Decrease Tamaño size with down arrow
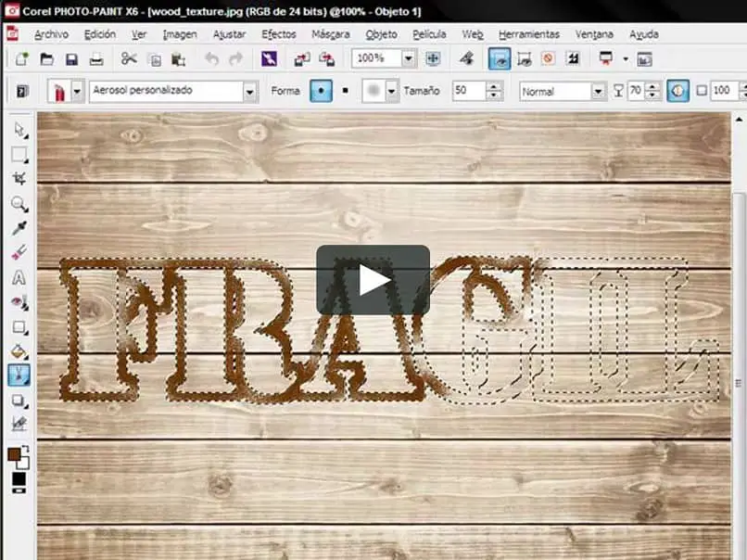Viewport: 747px width, 560px height. coord(494,95)
